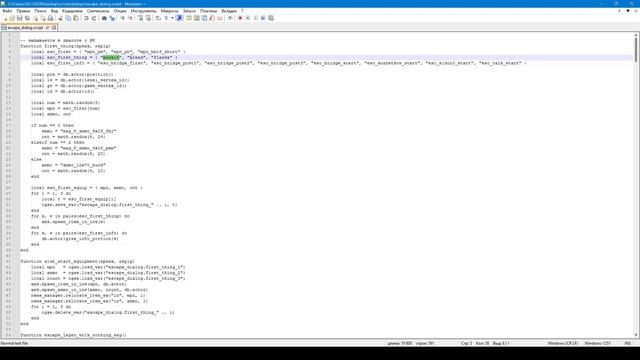The width and height of the screenshot is (640, 360).
Task: Toggle the Document Map panel icon
Action: [x=196, y=18]
